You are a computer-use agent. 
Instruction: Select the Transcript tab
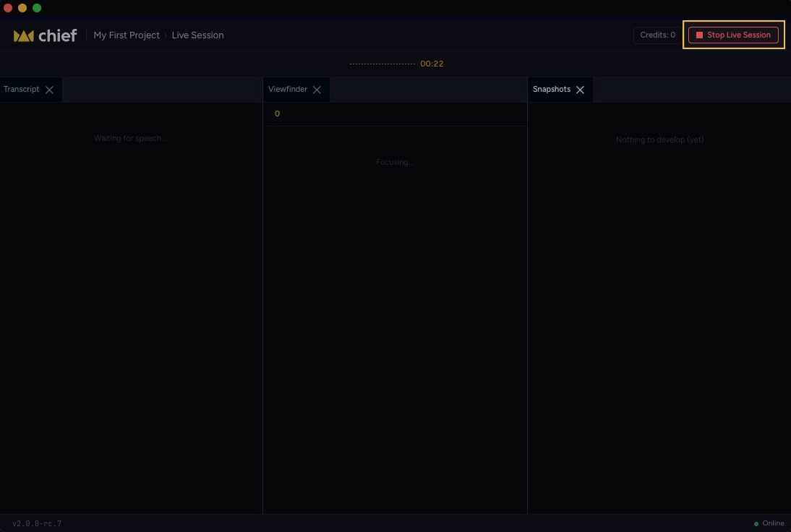(x=21, y=89)
